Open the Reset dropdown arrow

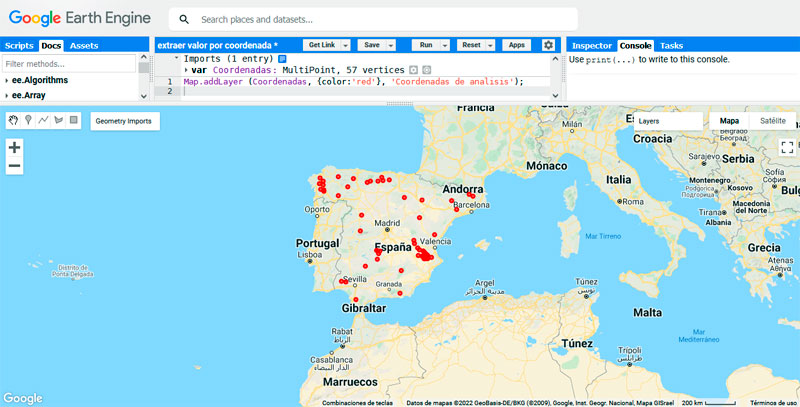490,45
